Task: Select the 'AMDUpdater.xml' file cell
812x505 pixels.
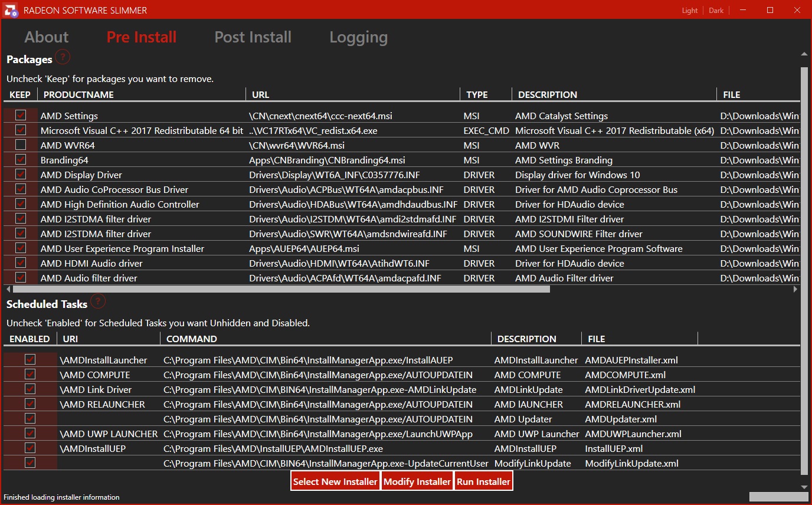Action: tap(621, 419)
